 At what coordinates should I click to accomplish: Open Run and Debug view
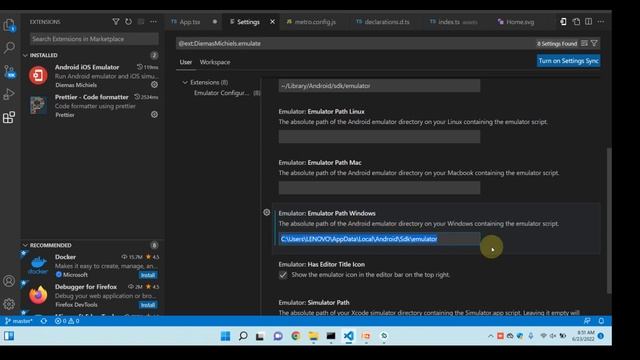tap(9, 94)
